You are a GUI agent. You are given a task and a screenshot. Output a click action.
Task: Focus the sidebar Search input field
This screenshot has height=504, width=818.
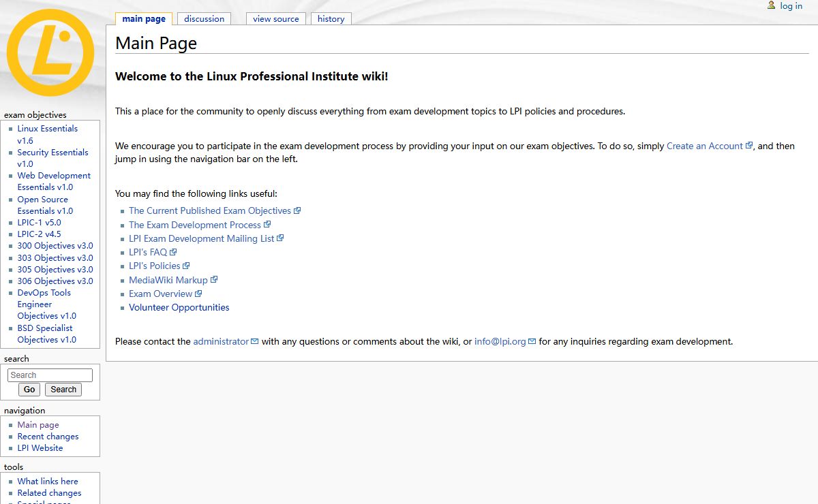50,375
